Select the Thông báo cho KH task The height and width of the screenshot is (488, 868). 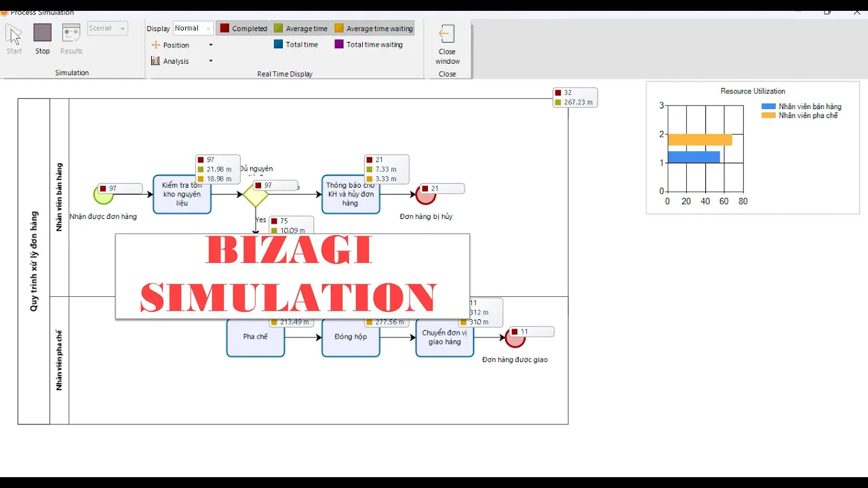[x=351, y=195]
